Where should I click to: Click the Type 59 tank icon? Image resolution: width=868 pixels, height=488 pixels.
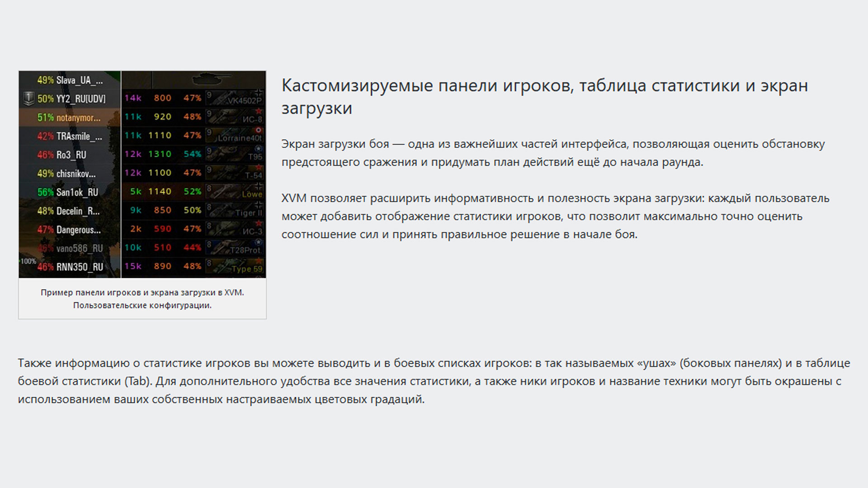(235, 266)
